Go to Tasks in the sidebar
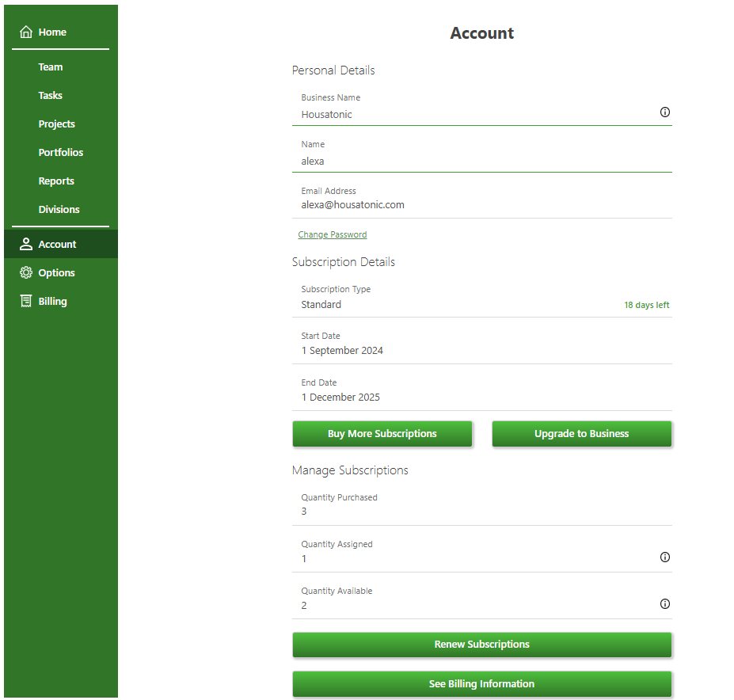Viewport: 734px width, 700px height. (51, 96)
